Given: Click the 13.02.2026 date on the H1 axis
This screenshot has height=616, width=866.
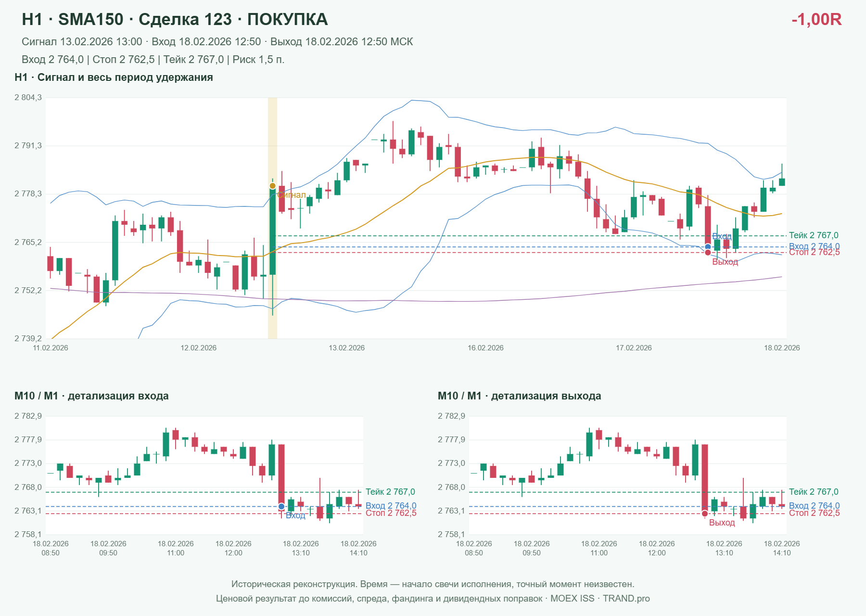Looking at the screenshot, I should click(347, 348).
